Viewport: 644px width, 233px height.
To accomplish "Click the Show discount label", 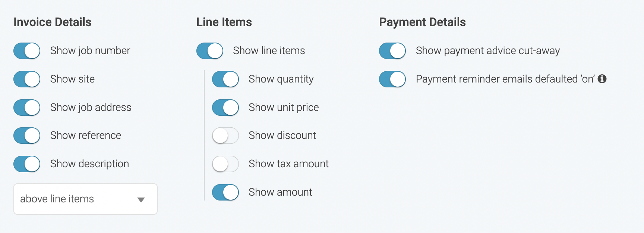I will click(282, 135).
